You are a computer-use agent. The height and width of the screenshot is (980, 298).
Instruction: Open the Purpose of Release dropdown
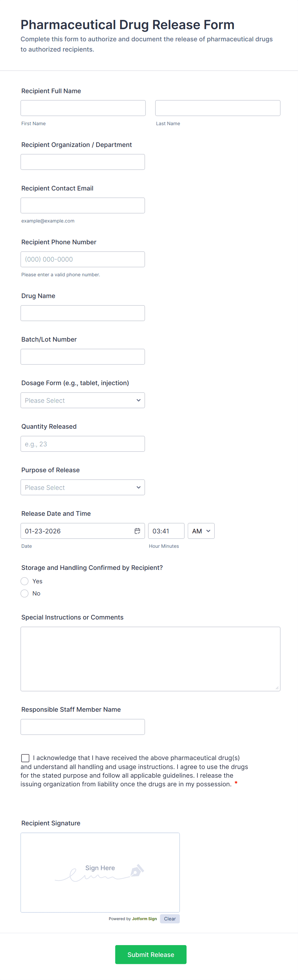(83, 487)
